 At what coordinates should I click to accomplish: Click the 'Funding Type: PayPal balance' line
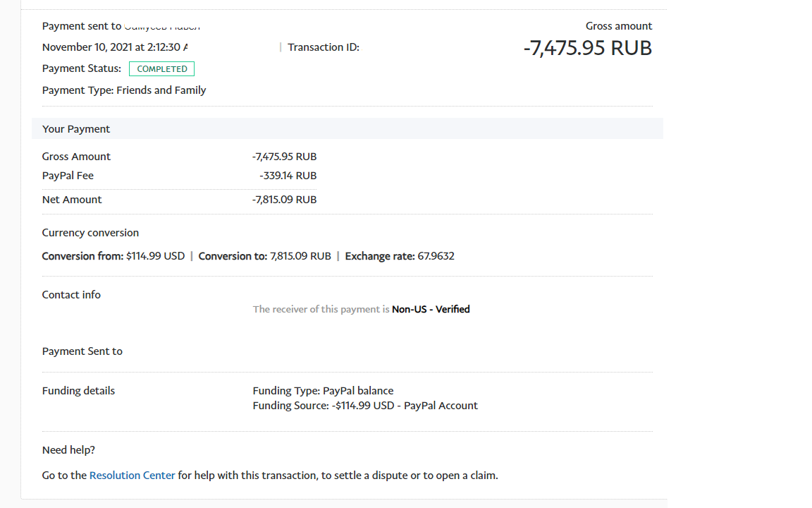pyautogui.click(x=323, y=391)
